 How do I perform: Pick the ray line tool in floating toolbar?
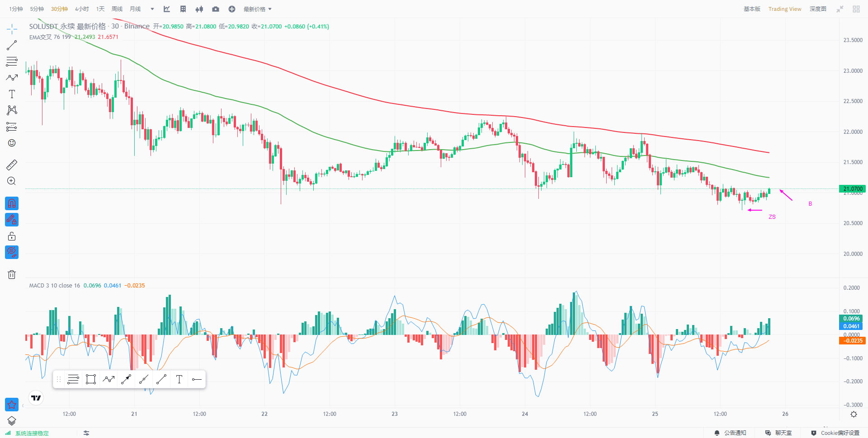pos(144,380)
